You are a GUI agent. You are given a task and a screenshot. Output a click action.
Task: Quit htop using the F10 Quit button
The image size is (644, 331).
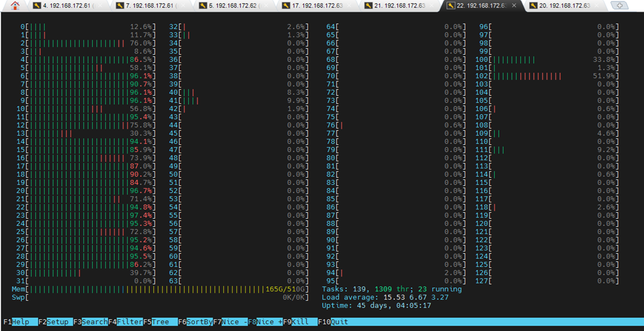click(335, 322)
